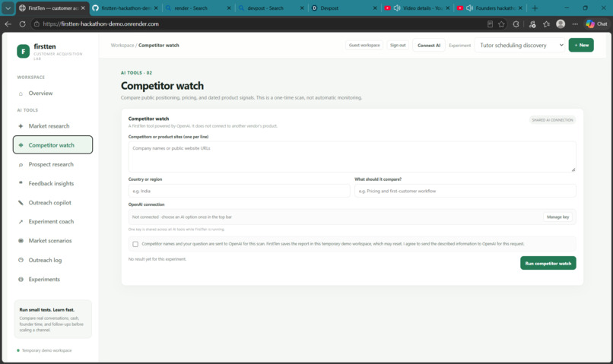Bookmark this page with the star icon
Screen dimensions: 613x364
[x=501, y=24]
